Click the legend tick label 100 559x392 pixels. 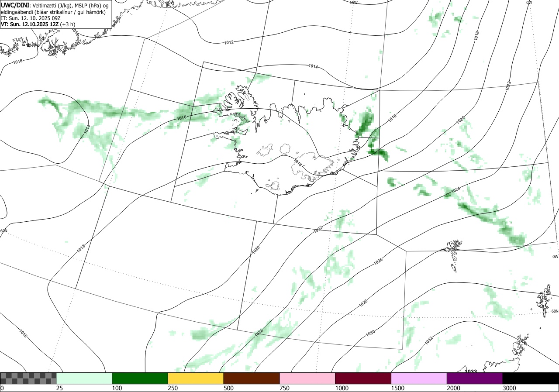coord(117,388)
